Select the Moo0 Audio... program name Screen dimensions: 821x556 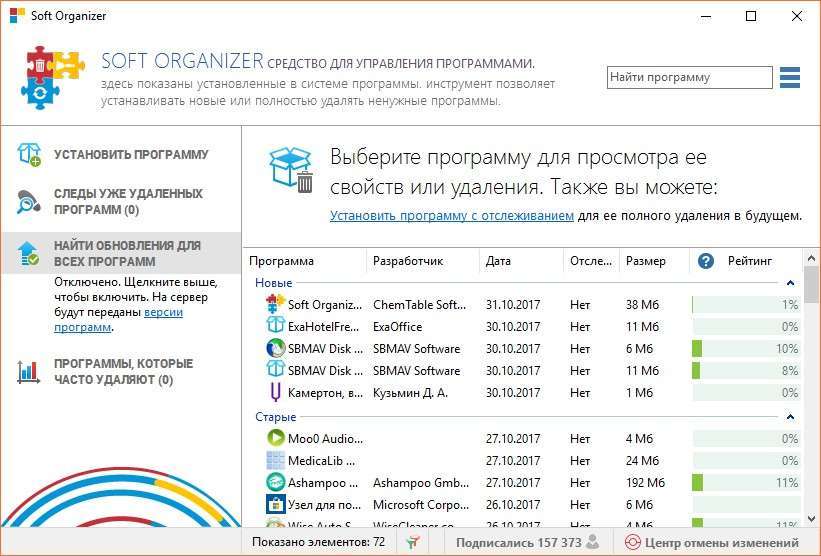pos(325,439)
